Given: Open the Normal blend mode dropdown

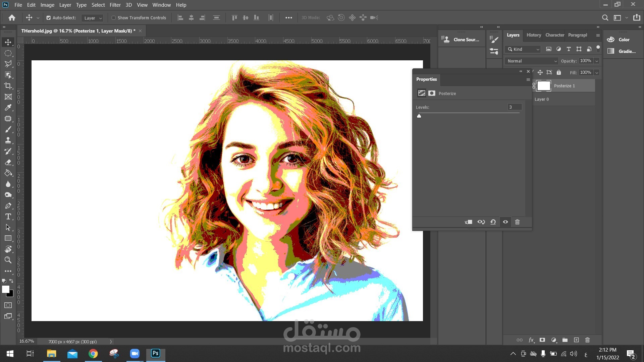Looking at the screenshot, I should point(532,61).
